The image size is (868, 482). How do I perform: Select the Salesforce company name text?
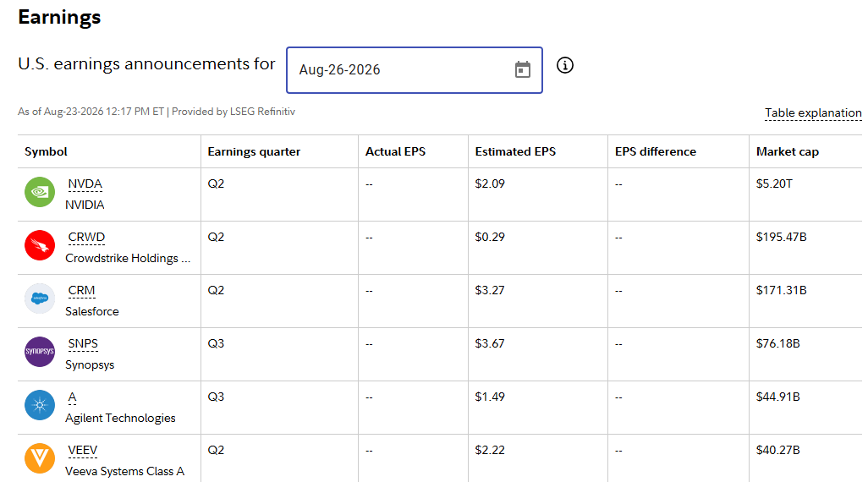click(x=92, y=311)
